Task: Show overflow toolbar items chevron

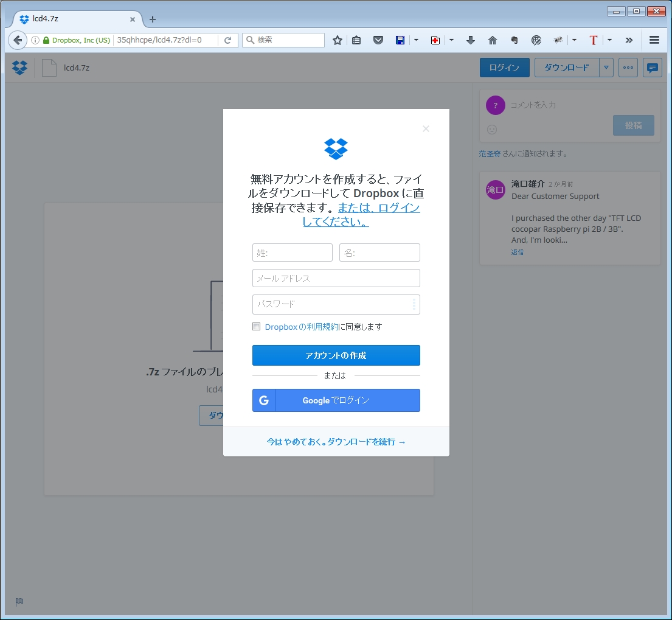Action: (x=629, y=40)
